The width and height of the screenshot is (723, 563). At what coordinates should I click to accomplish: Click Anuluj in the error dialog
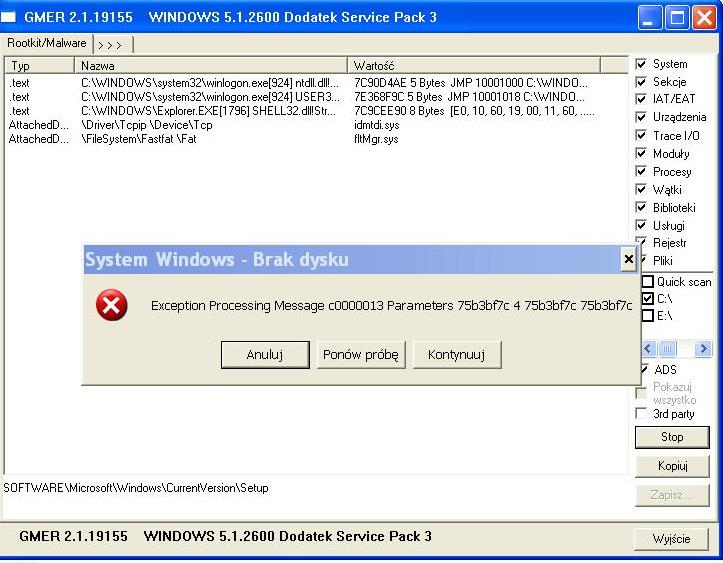point(265,355)
